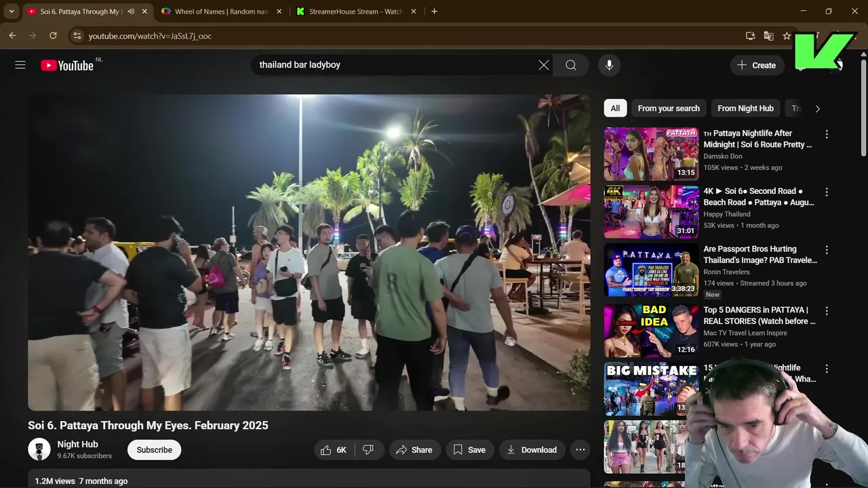Screen dimensions: 868x488
Task: Click the video title Soi 6. Pattaya Through My Eyes
Action: click(148, 426)
